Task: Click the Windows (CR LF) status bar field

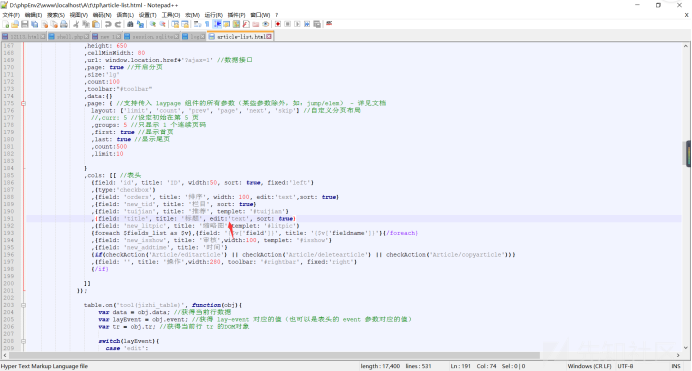Action: pos(589,366)
